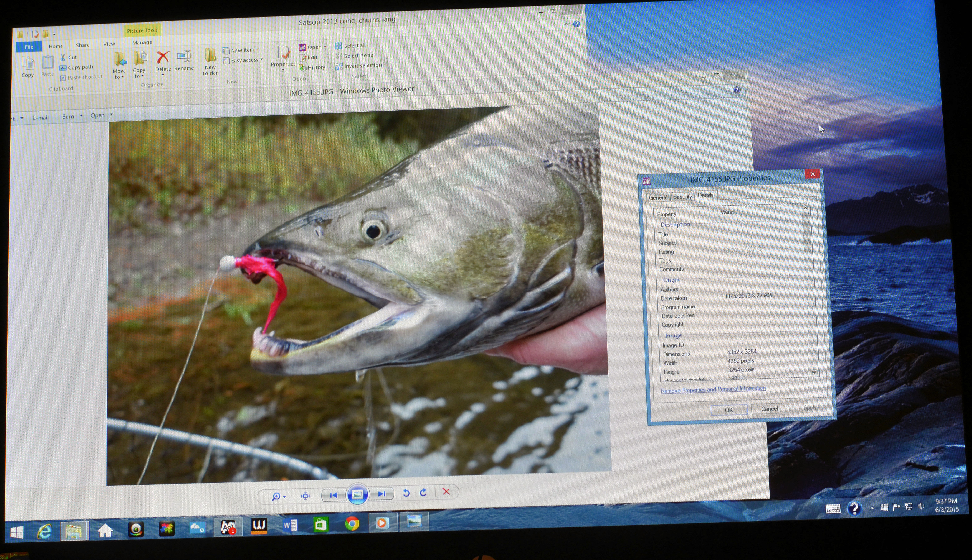Click Copy path in the ribbon

[76, 67]
